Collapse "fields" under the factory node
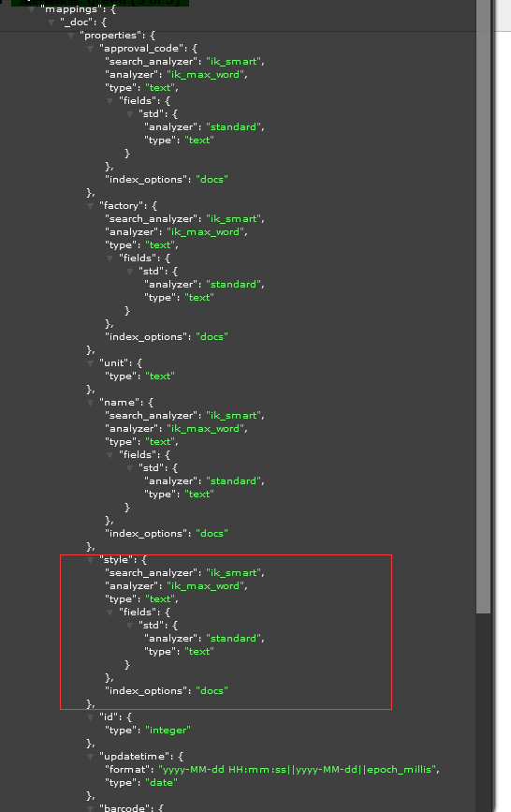This screenshot has width=511, height=812. 110,258
